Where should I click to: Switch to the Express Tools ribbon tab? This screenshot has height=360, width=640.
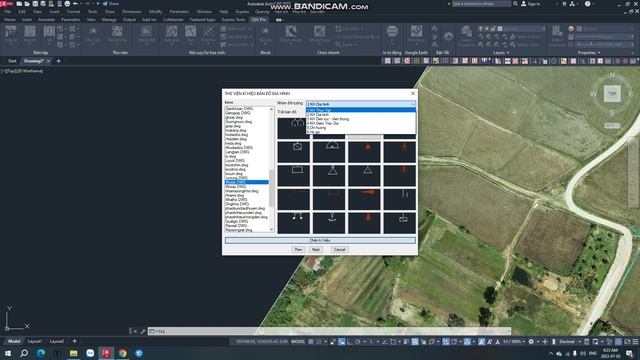[233, 20]
